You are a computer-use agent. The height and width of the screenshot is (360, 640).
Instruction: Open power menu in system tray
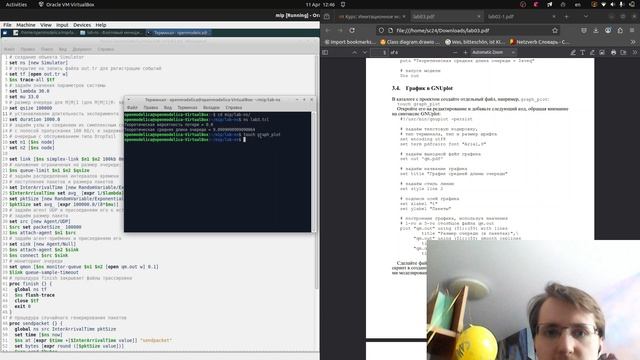click(631, 4)
